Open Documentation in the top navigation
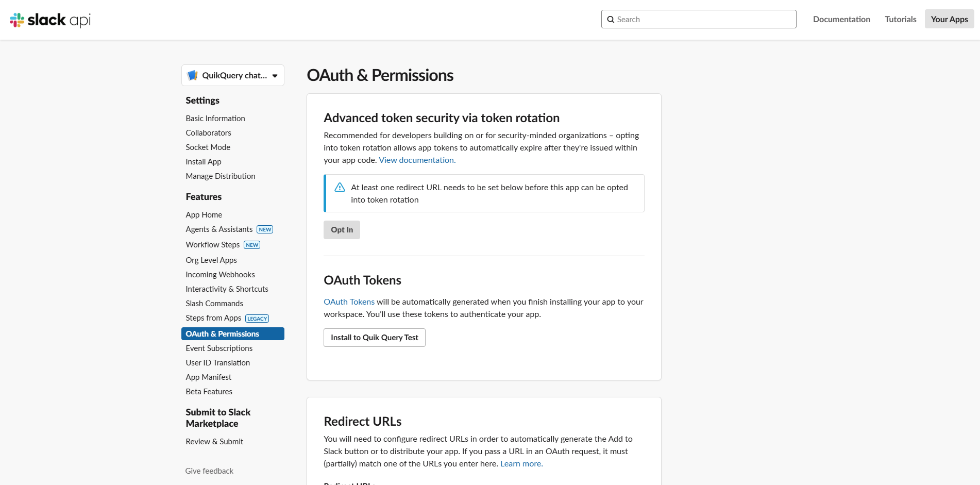980x485 pixels. (x=841, y=19)
